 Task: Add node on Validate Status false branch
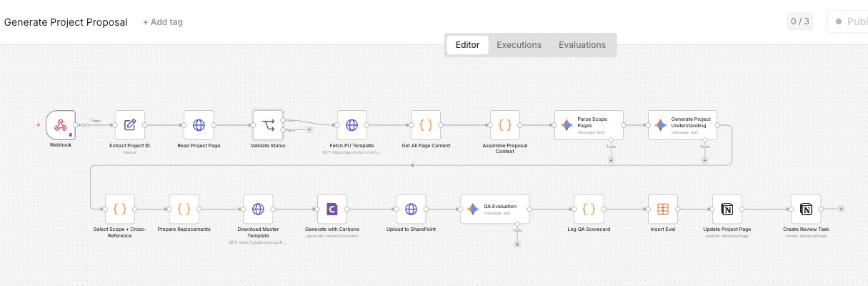[309, 130]
